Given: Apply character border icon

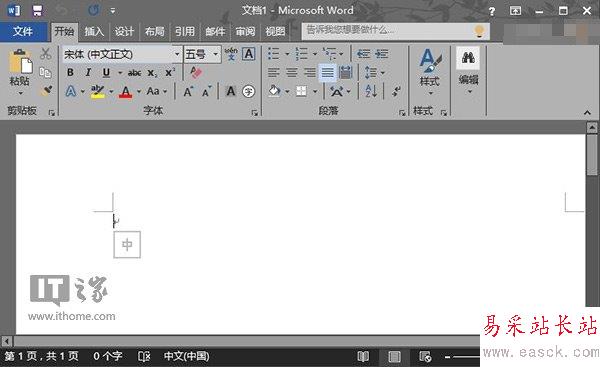Looking at the screenshot, I should point(249,54).
